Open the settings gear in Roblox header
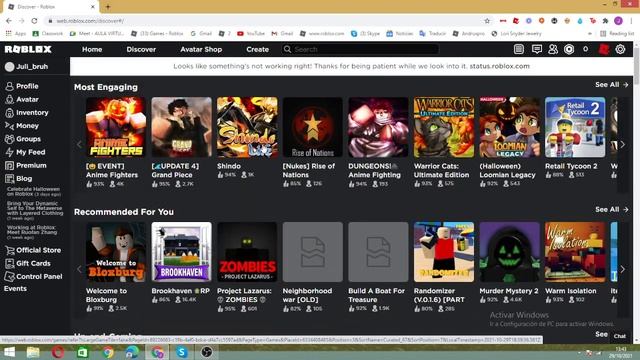 [620, 49]
